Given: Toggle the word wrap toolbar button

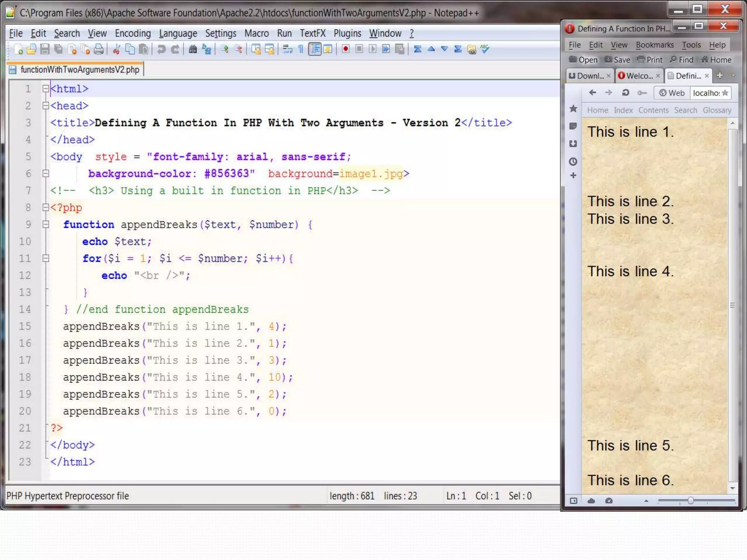Looking at the screenshot, I should click(x=287, y=49).
